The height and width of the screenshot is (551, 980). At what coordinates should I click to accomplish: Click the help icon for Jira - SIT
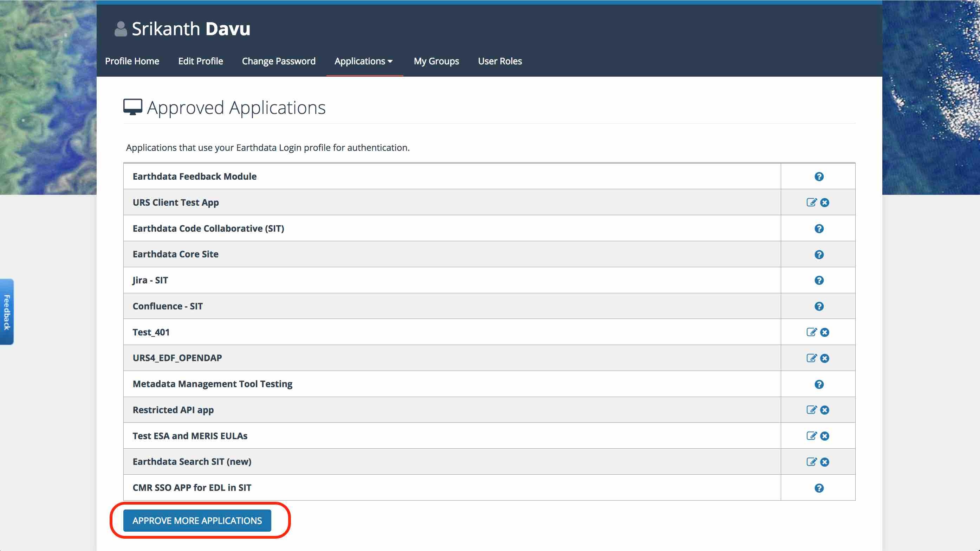tap(819, 280)
